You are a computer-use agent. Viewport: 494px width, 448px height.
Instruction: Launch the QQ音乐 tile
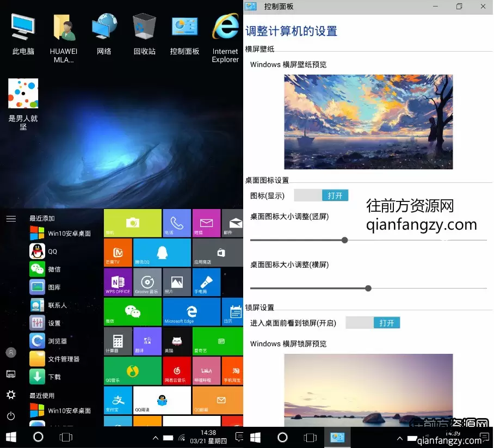(x=133, y=371)
